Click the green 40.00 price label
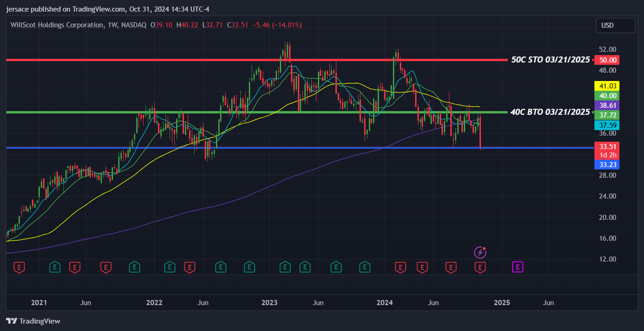The height and width of the screenshot is (331, 644). [x=608, y=96]
